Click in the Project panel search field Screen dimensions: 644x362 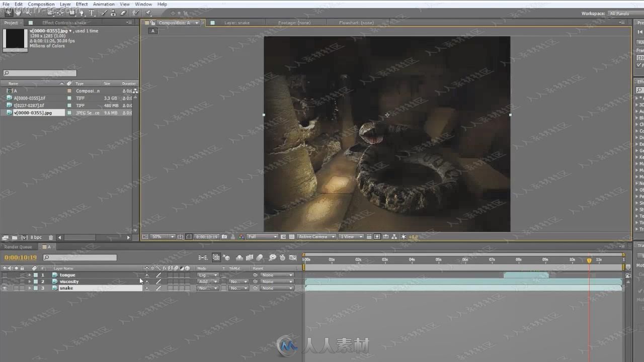39,73
